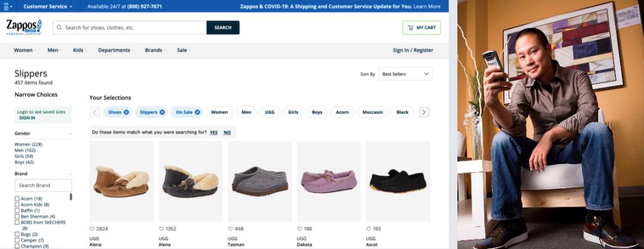The image size is (644, 249).
Task: Click the Zappos logo
Action: (24, 27)
